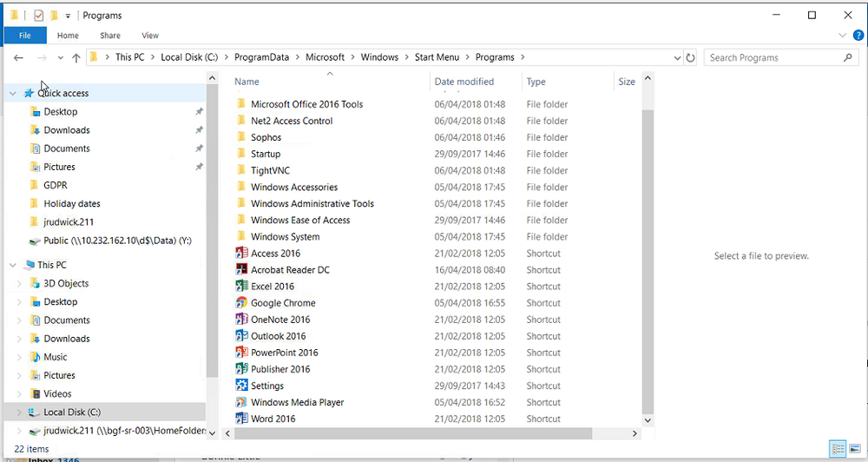Click the file list vertical scrollbar

(x=648, y=261)
